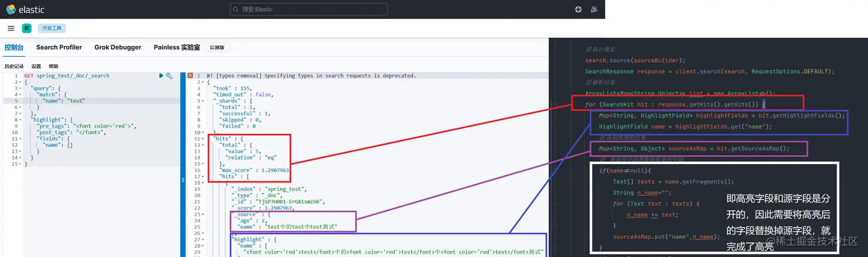Collapse the response "hits" array on line 17
This screenshot has width=868, height=257.
(x=204, y=177)
